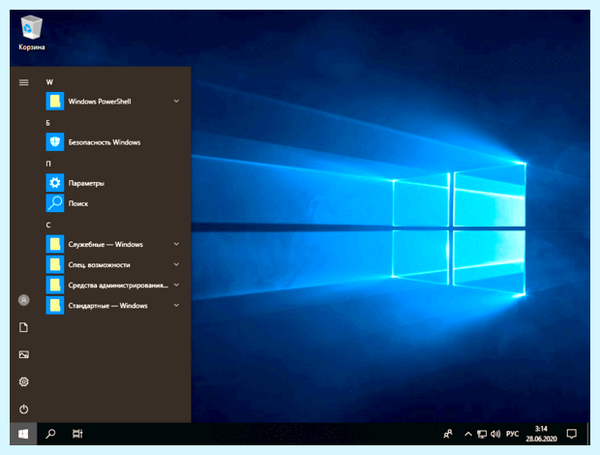Open Settings gear in Start sidebar

pyautogui.click(x=24, y=382)
